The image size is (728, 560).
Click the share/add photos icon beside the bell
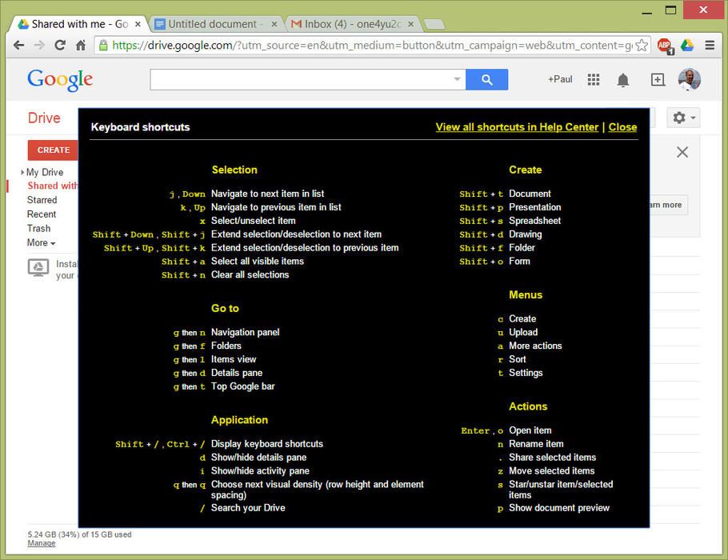tap(657, 78)
